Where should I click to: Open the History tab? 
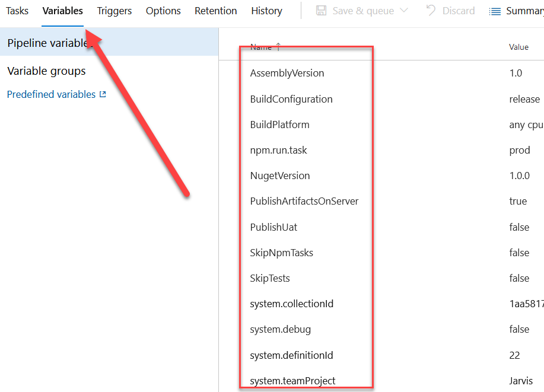point(266,10)
